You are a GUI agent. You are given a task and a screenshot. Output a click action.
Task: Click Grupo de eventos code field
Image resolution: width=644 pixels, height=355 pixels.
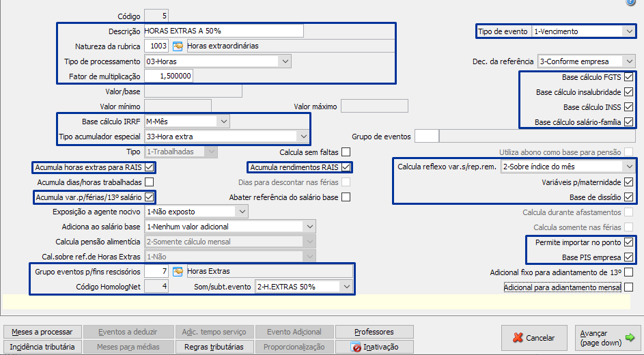tap(427, 137)
